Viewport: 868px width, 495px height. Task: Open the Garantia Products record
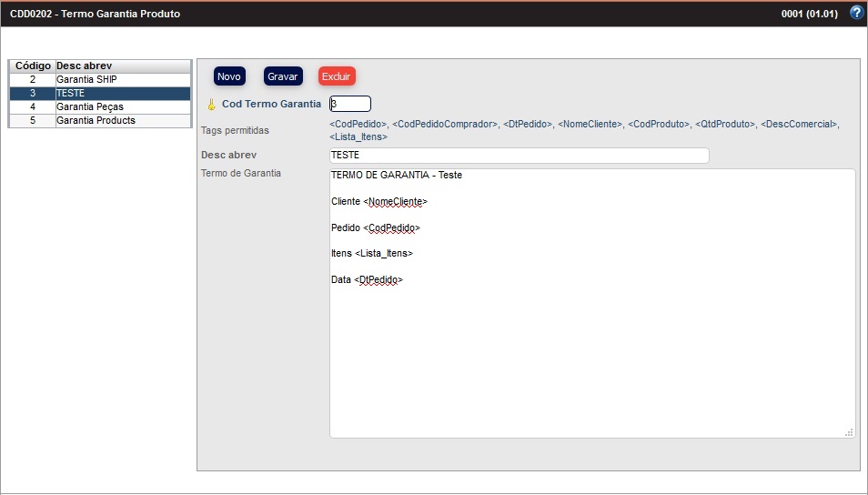pos(100,120)
